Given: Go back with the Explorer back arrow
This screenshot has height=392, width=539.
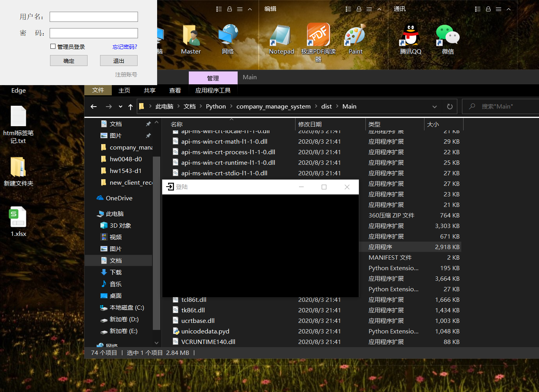Looking at the screenshot, I should tap(93, 107).
